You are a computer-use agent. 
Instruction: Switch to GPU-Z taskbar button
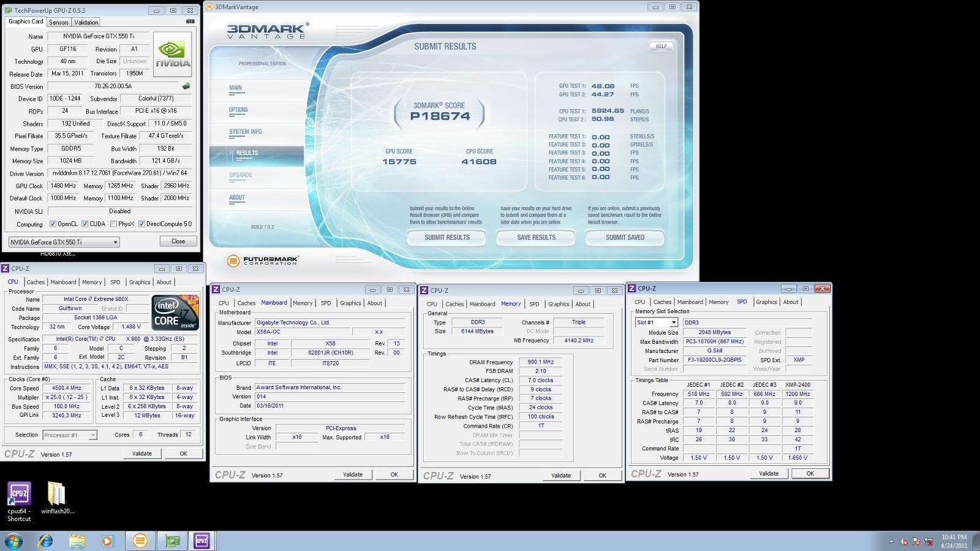coord(173,541)
